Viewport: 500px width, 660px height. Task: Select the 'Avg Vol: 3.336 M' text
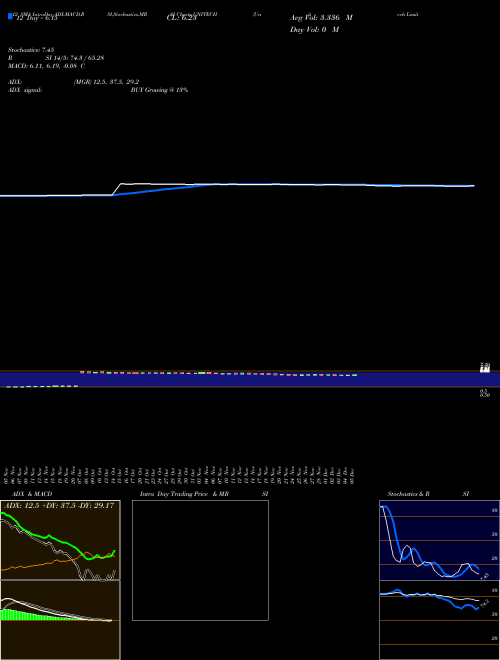321,18
